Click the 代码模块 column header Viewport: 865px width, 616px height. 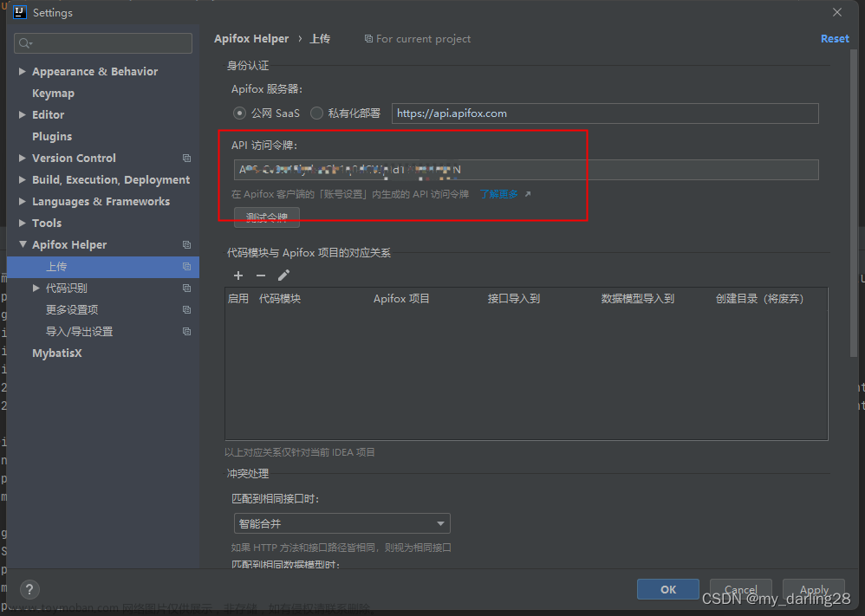280,299
